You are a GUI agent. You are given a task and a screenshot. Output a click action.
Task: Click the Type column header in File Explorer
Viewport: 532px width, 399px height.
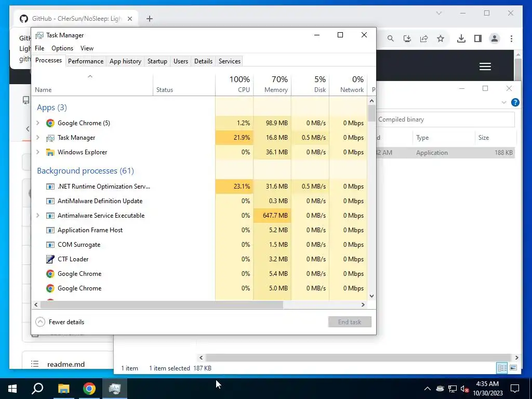click(444, 138)
